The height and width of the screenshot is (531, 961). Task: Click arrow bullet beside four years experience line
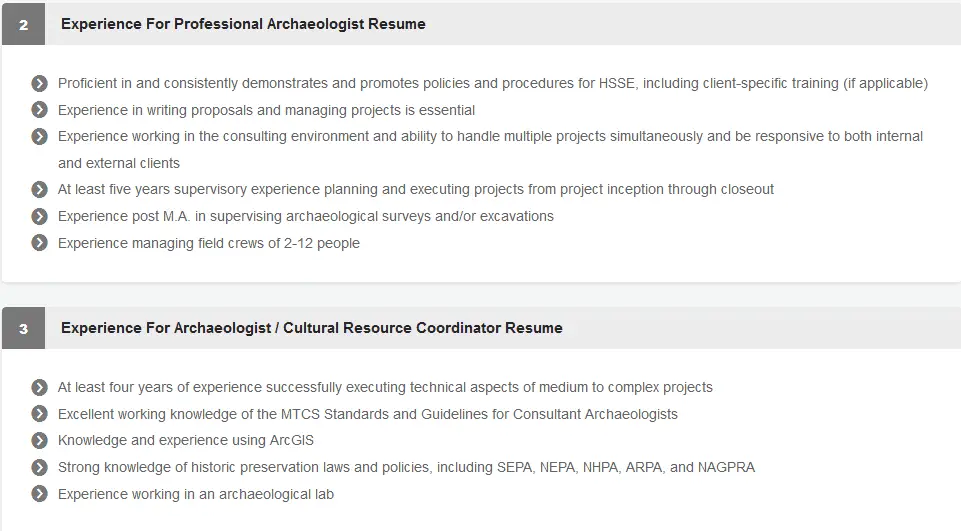(x=40, y=387)
